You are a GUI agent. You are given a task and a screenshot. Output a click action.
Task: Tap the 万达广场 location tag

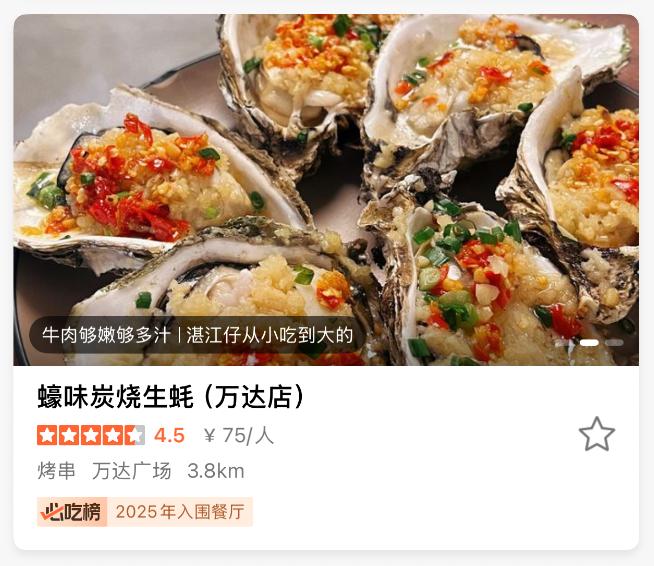click(x=131, y=471)
